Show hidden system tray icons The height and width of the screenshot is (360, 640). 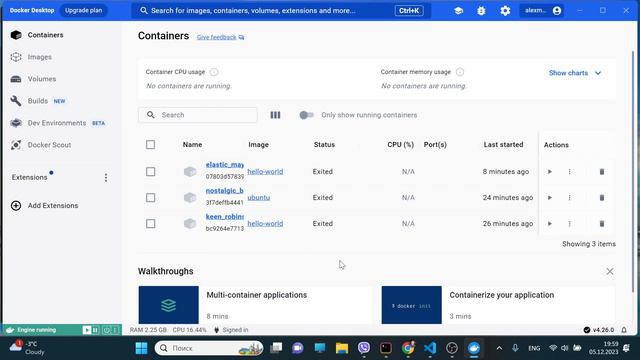(499, 348)
